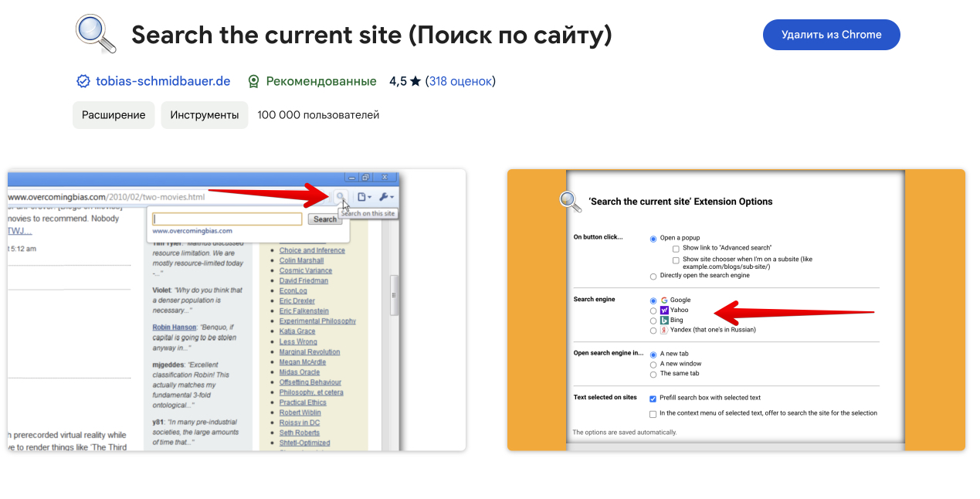Viewport: 980px width, 499px height.
Task: Click the Katia Grace link
Action: [x=297, y=331]
